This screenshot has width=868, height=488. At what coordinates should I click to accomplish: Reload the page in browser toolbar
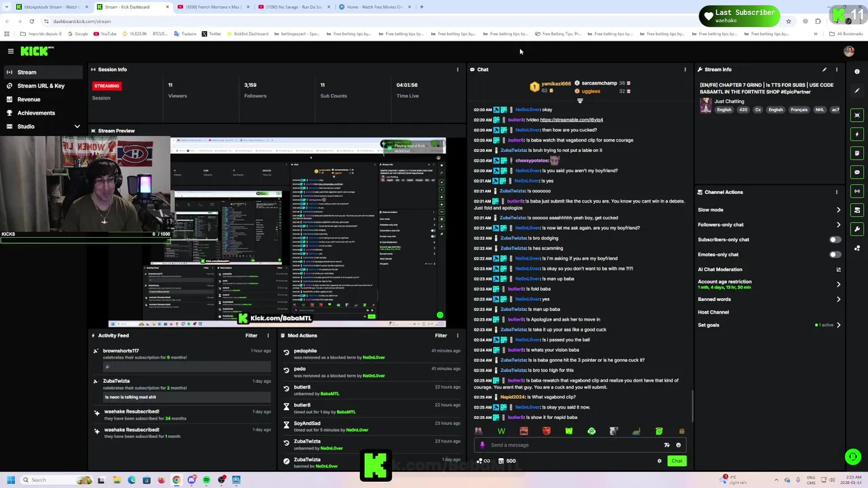click(32, 21)
